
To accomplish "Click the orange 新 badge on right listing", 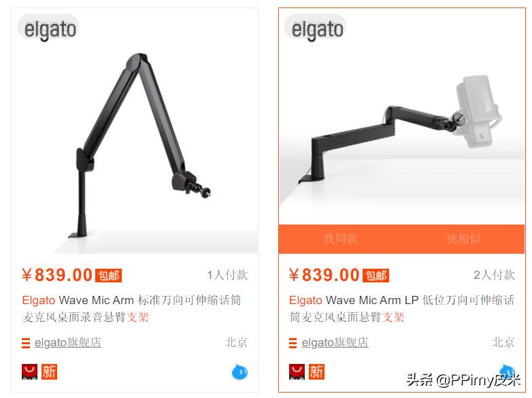I will pyautogui.click(x=316, y=372).
